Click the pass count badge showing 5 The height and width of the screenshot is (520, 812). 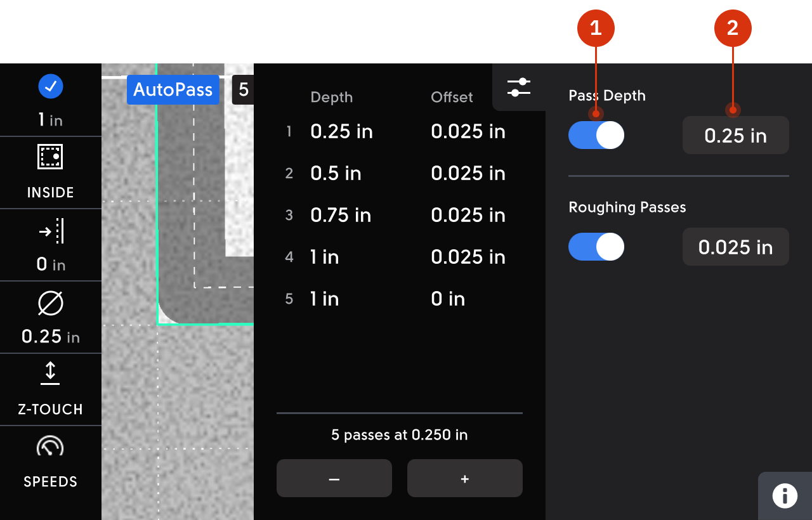coord(243,90)
